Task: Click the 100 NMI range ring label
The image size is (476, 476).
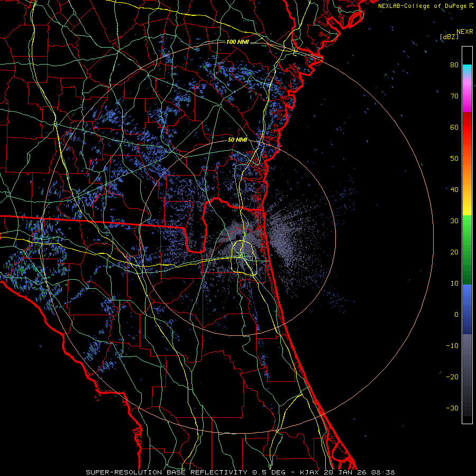Action: pos(237,42)
